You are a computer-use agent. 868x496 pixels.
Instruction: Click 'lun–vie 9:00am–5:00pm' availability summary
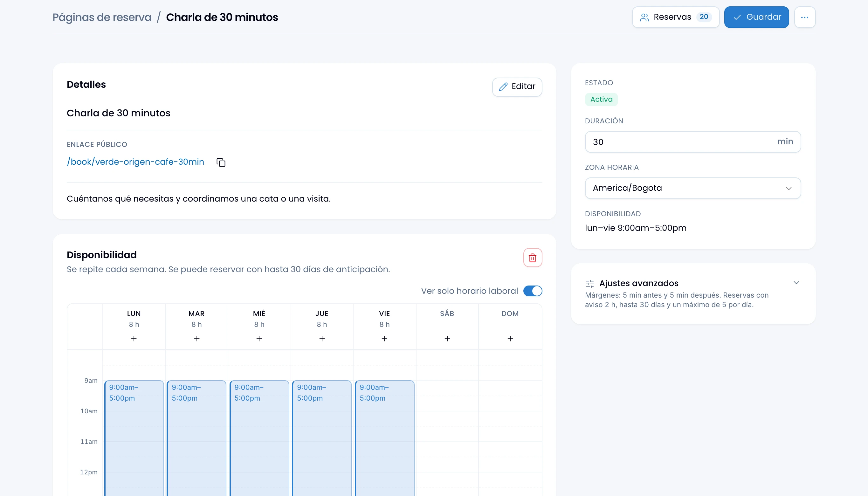[x=636, y=228]
